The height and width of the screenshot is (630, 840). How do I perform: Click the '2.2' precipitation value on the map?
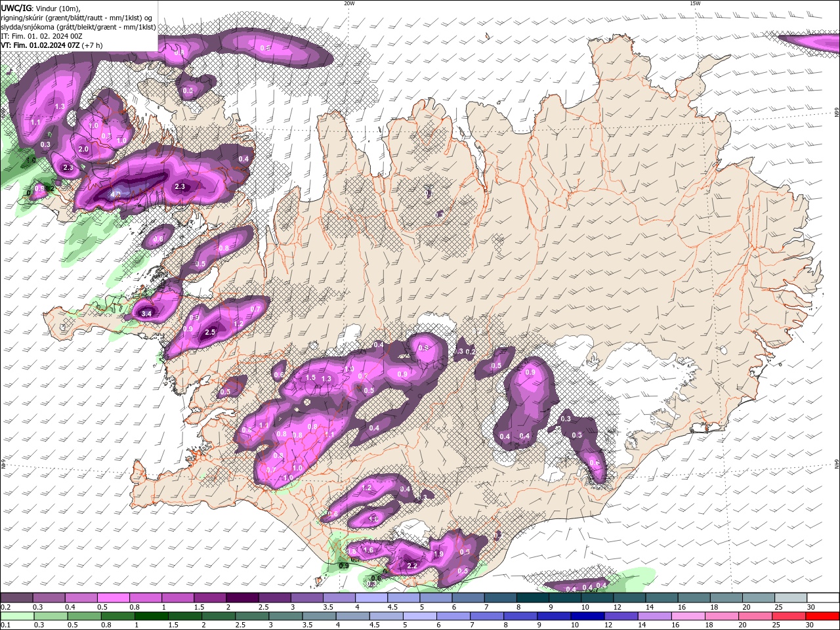[x=412, y=566]
